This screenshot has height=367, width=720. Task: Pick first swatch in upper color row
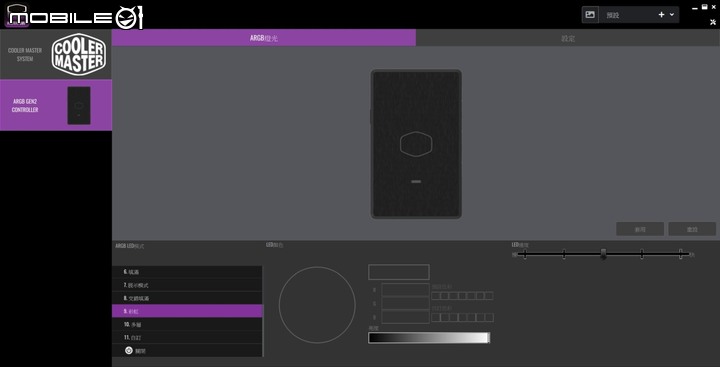(x=436, y=296)
